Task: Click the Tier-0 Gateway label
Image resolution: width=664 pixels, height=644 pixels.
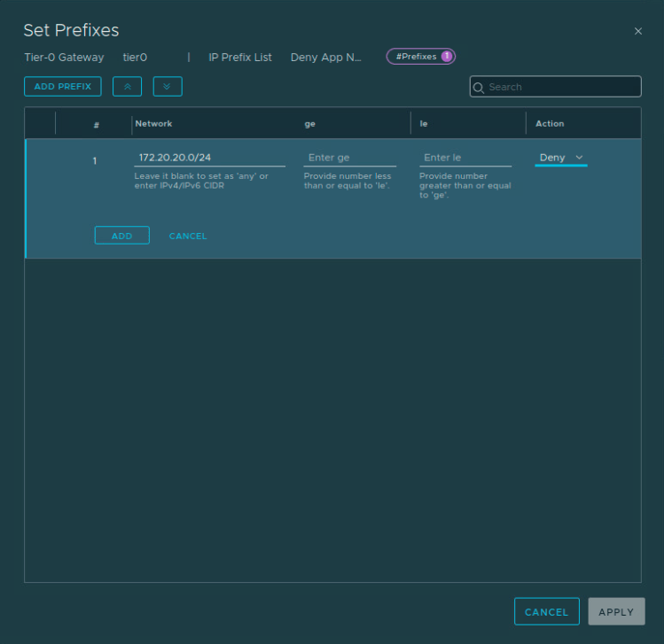Action: click(x=64, y=57)
